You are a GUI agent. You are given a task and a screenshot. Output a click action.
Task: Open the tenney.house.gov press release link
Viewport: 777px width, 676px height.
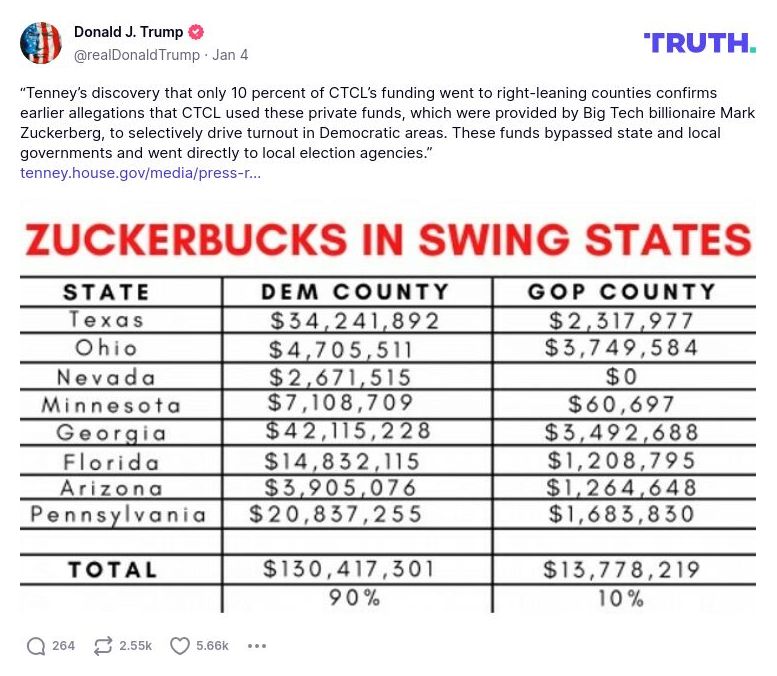click(140, 172)
